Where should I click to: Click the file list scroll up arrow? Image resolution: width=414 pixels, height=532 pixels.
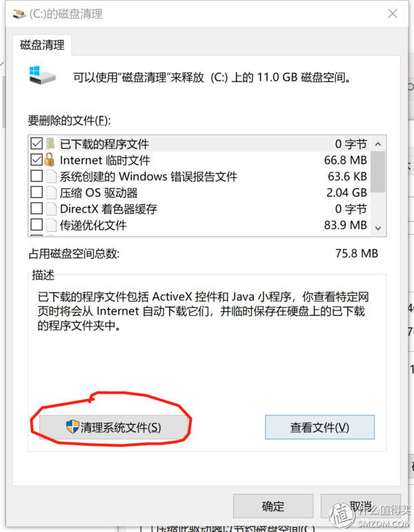point(378,144)
